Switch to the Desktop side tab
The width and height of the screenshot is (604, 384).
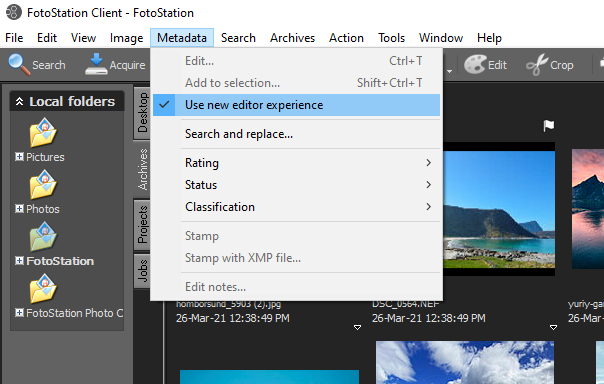[142, 112]
